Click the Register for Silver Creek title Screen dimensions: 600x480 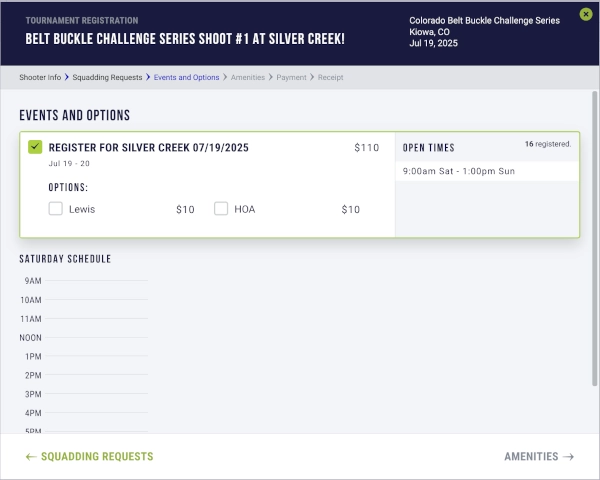point(148,147)
